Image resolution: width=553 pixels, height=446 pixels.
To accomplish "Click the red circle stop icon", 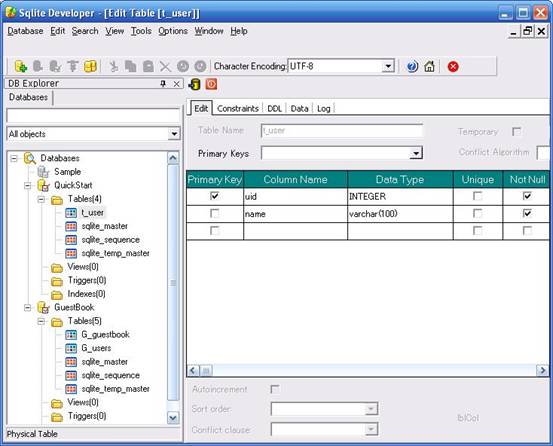I will point(453,66).
